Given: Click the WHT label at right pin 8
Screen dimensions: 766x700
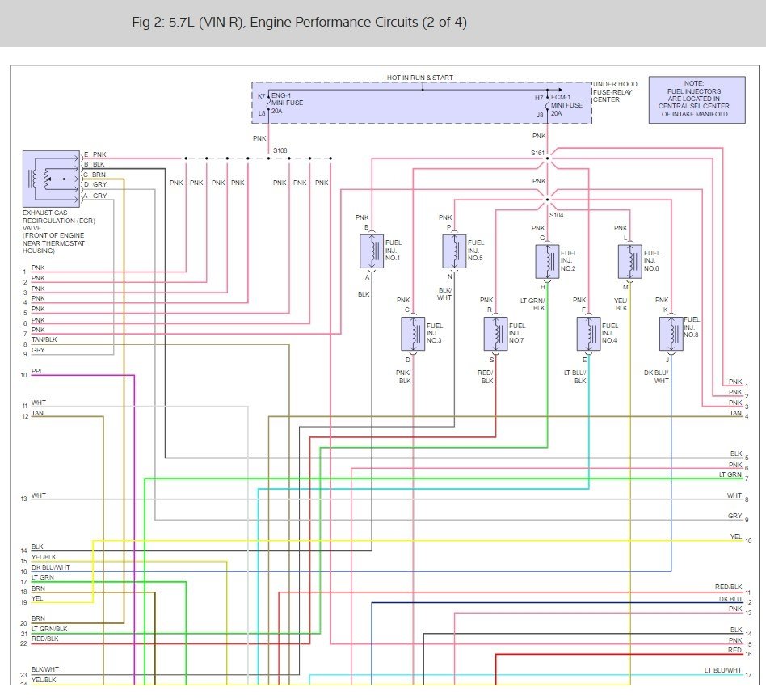Looking at the screenshot, I should (x=734, y=495).
